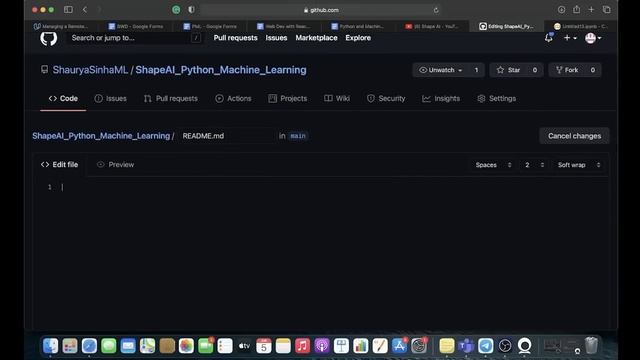This screenshot has width=640, height=360.
Task: Switch to the repo Pull requests tab
Action: [x=171, y=98]
